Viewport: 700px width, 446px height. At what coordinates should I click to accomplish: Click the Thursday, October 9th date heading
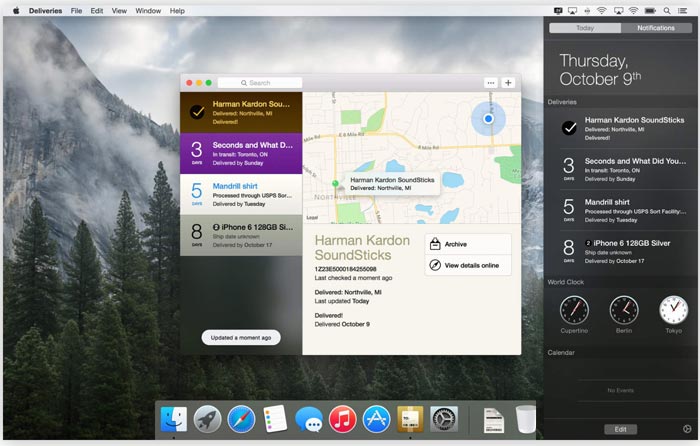point(600,70)
